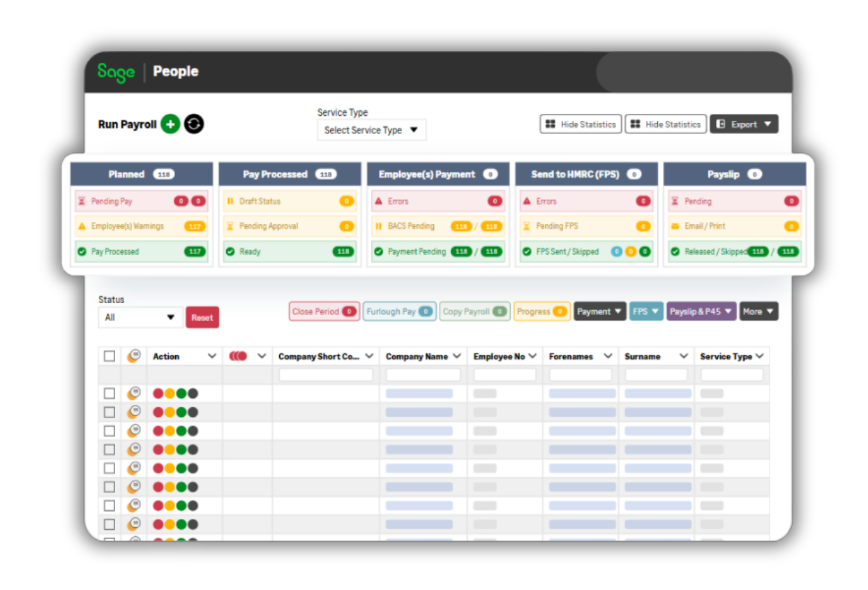868x590 pixels.
Task: Click the moon-style status icon in the first table row
Action: pyautogui.click(x=133, y=393)
